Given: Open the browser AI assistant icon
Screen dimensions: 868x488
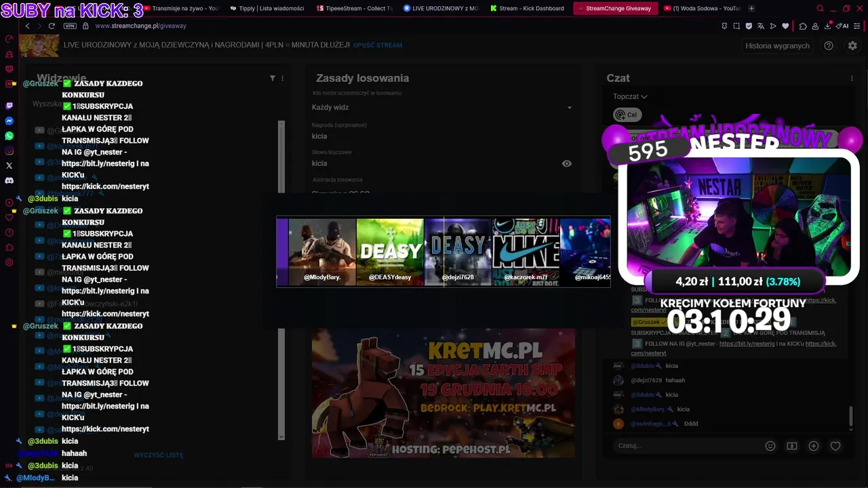Looking at the screenshot, I should 843,26.
